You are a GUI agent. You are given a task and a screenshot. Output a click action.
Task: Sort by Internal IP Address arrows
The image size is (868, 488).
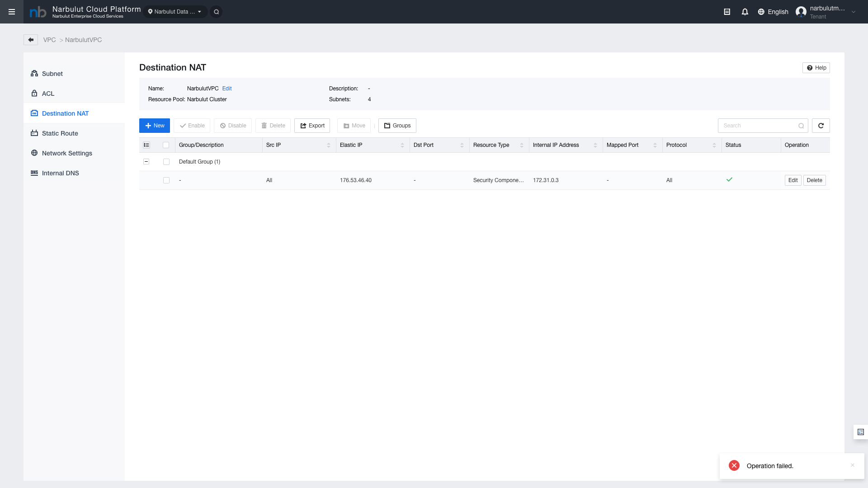click(595, 145)
